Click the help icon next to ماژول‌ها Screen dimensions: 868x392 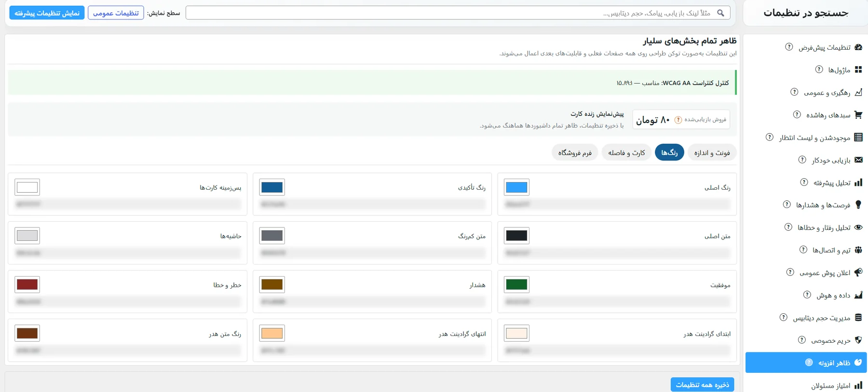point(819,70)
